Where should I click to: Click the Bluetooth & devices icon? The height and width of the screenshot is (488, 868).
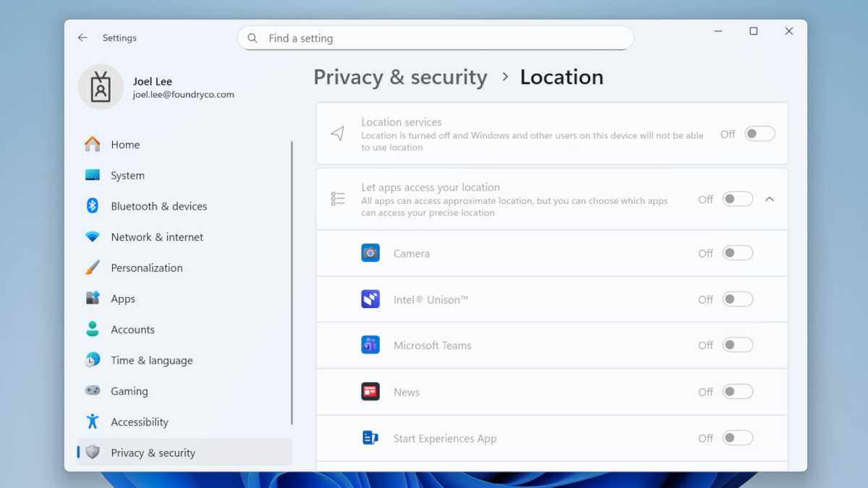coord(93,206)
